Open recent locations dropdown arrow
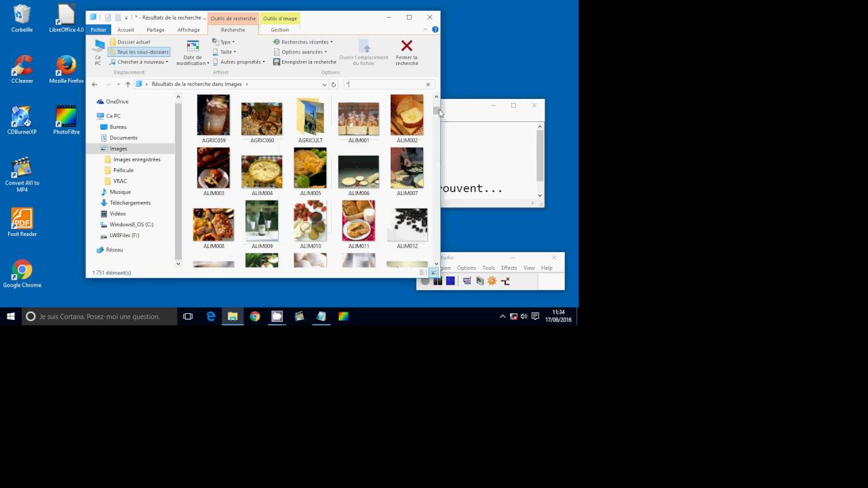The height and width of the screenshot is (488, 868). click(119, 84)
